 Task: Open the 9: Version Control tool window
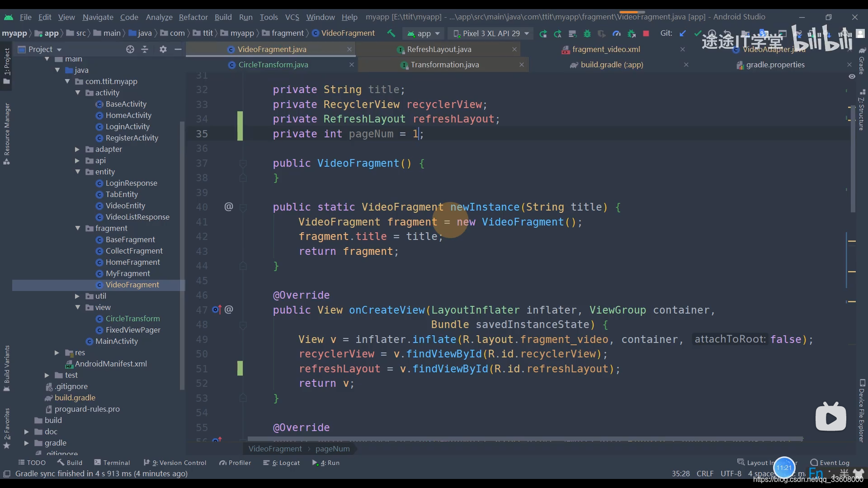click(x=175, y=463)
